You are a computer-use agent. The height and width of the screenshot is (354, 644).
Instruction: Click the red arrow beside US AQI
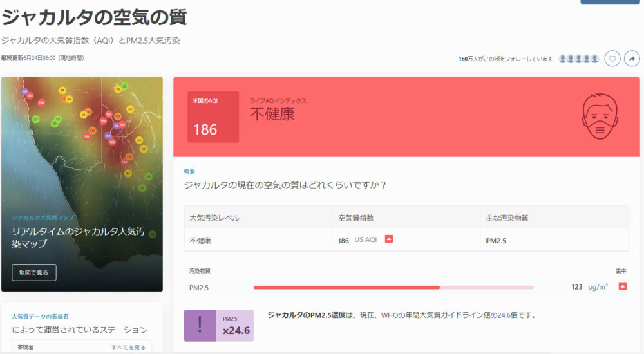point(388,239)
